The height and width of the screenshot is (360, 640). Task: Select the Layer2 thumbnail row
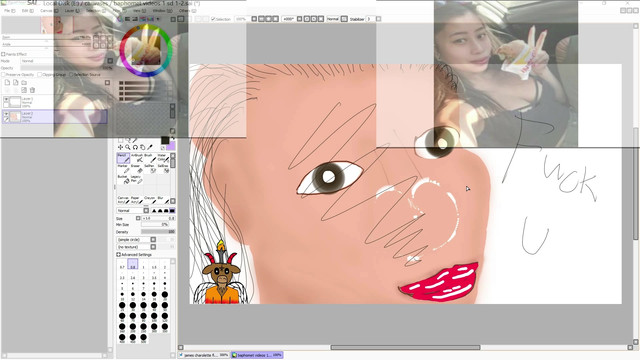54,116
